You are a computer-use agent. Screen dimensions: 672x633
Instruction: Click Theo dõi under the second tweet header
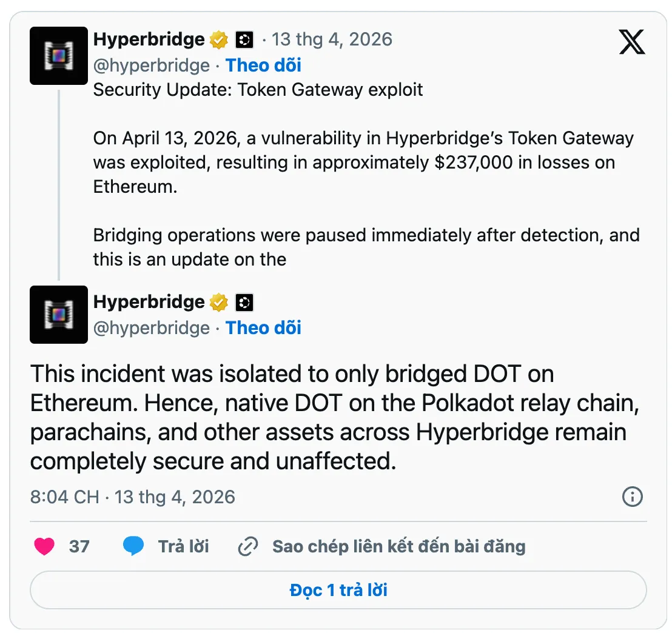point(263,328)
